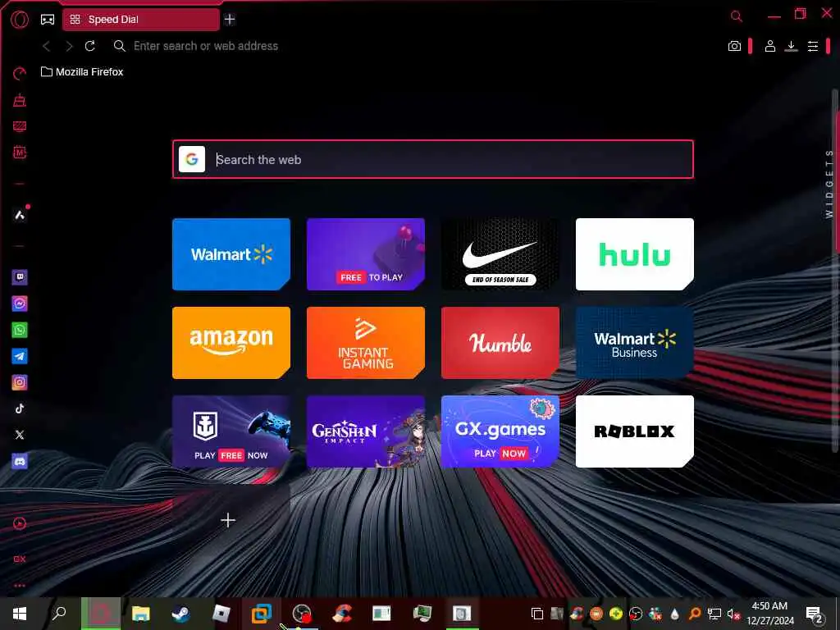Open the Walmart speed dial tile
The image size is (840, 630).
click(231, 254)
